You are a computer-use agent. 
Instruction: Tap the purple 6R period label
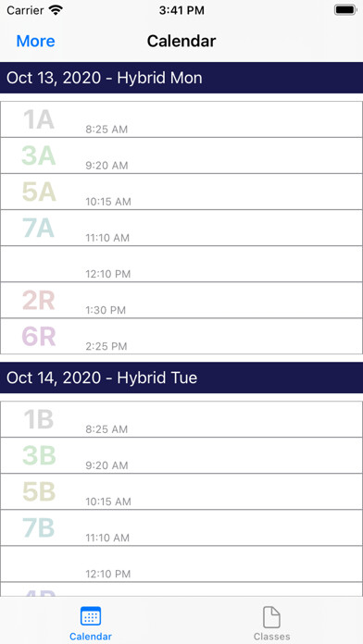[39, 337]
